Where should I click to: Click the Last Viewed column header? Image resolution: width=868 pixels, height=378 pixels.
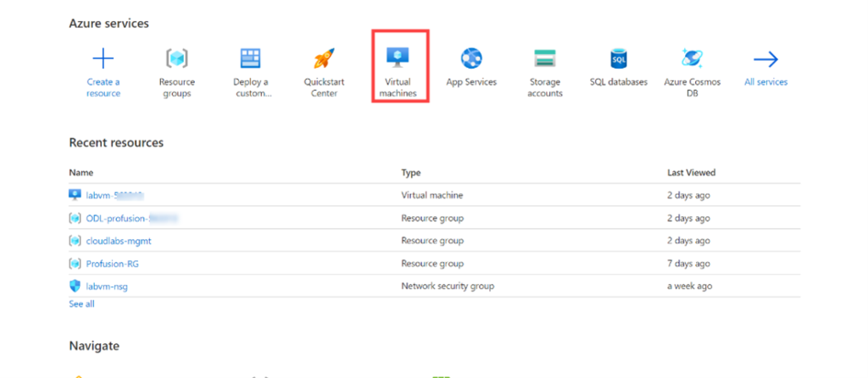click(692, 173)
